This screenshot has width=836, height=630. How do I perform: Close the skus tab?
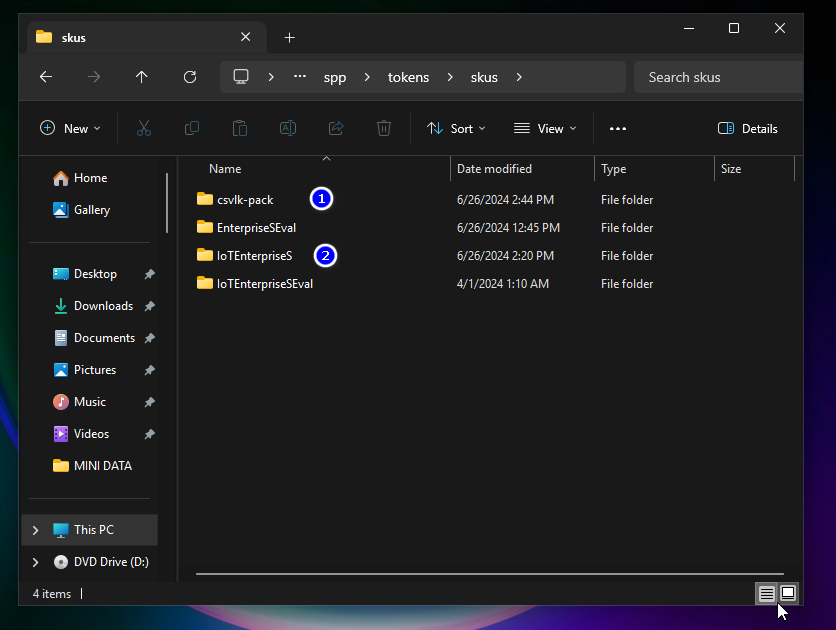pyautogui.click(x=245, y=37)
